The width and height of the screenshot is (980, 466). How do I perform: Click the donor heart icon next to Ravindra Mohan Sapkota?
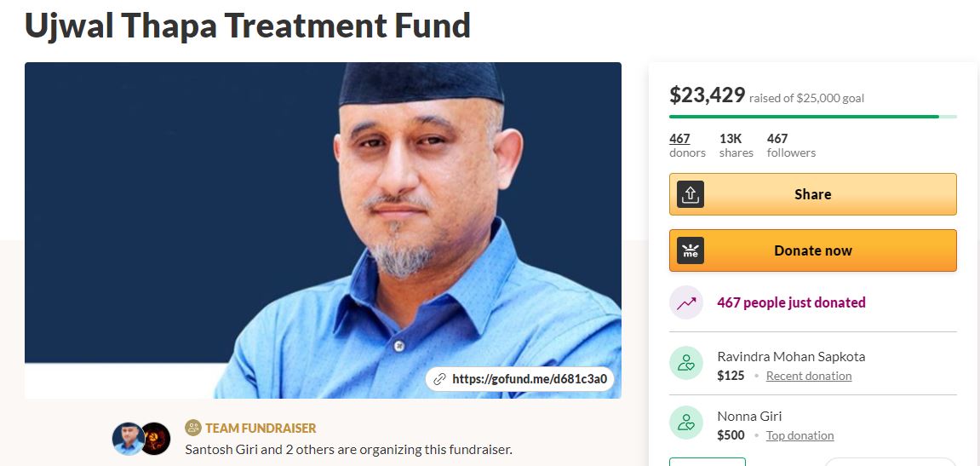pyautogui.click(x=686, y=363)
